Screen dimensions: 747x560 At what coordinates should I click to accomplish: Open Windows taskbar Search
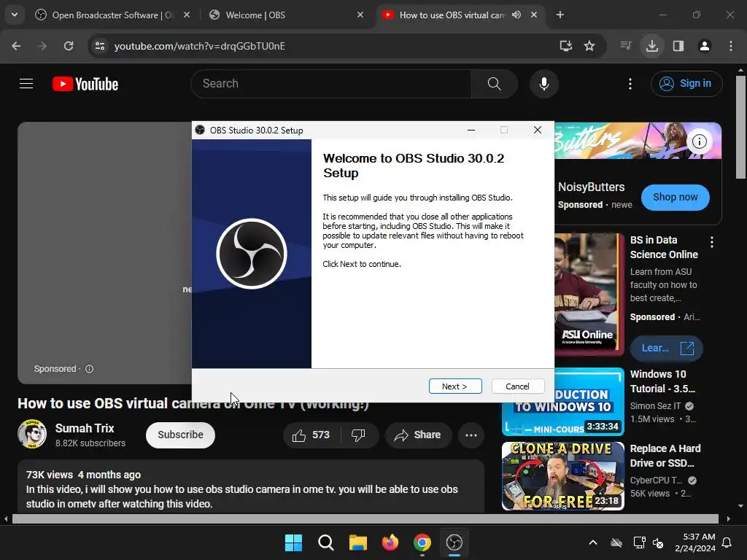pos(326,542)
